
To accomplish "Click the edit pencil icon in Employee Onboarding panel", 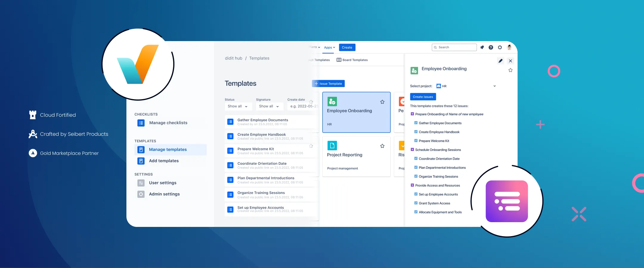I will 501,61.
